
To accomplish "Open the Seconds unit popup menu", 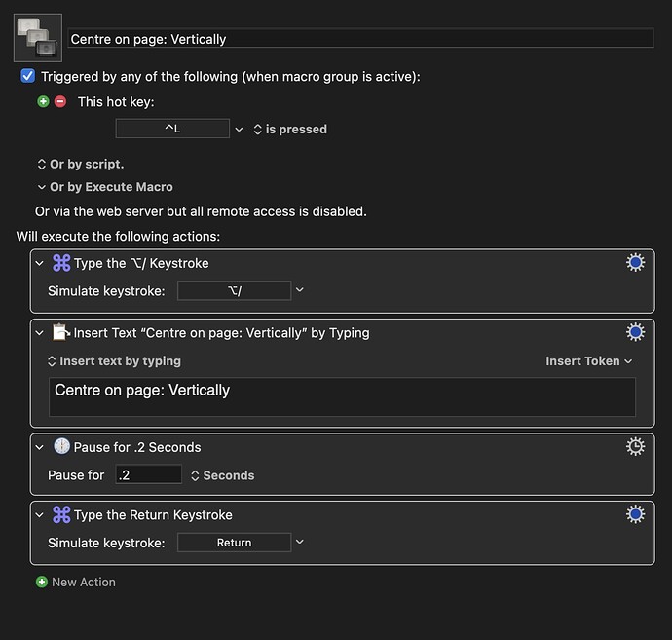I will 222,475.
